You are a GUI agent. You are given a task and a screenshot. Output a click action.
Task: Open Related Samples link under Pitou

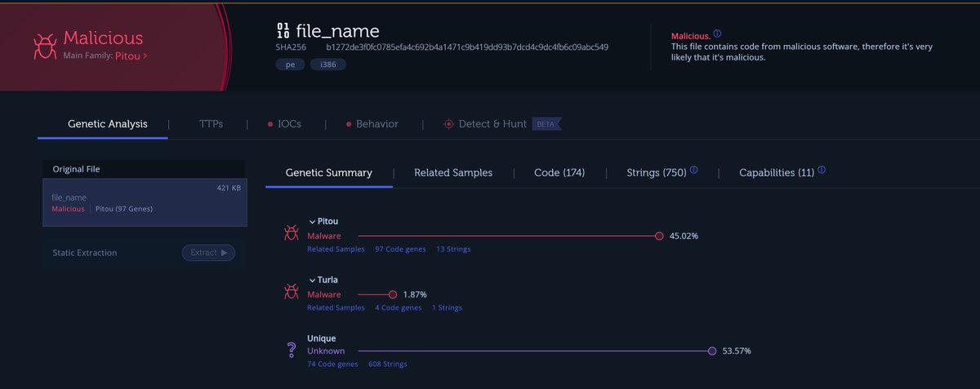(336, 248)
